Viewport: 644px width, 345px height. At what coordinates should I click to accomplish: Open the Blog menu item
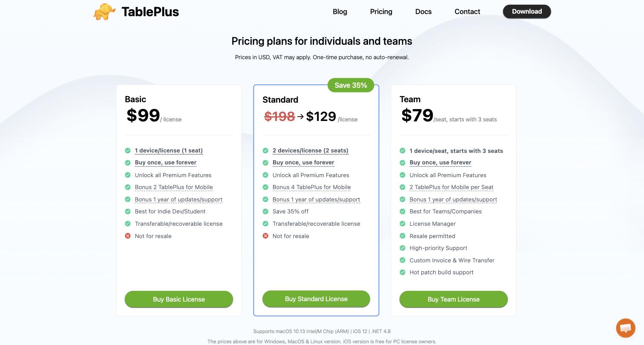pyautogui.click(x=340, y=11)
